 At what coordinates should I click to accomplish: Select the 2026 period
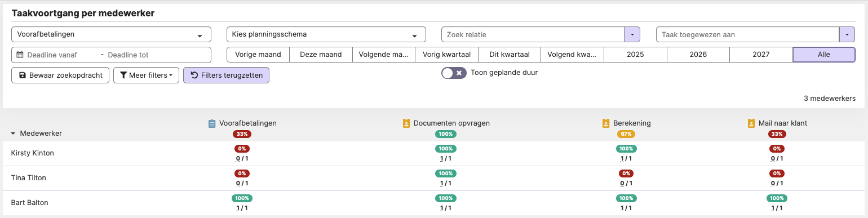point(698,55)
